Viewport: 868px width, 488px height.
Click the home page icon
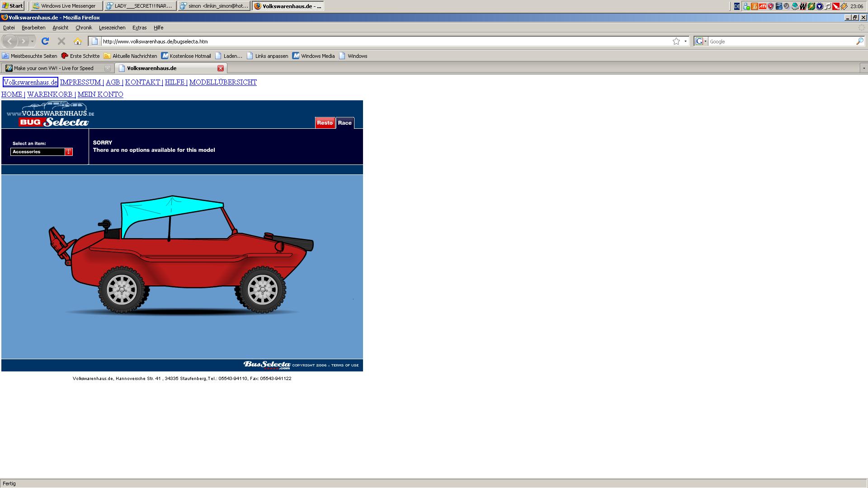[78, 41]
